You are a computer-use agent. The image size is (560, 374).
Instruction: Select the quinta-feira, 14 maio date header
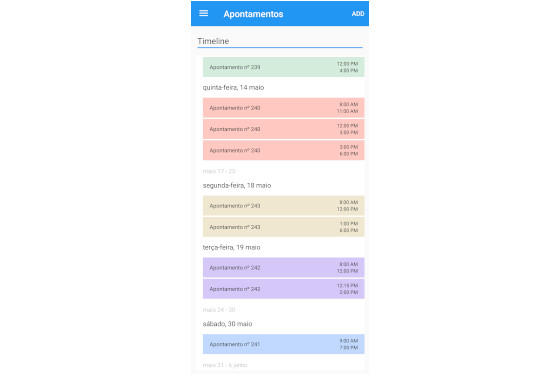coord(233,88)
